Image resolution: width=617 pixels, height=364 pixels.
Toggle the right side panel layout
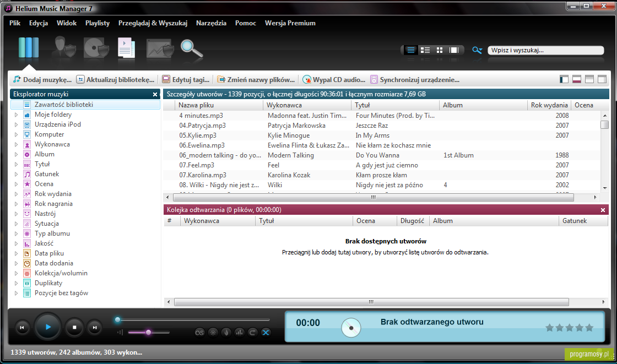pyautogui.click(x=602, y=79)
